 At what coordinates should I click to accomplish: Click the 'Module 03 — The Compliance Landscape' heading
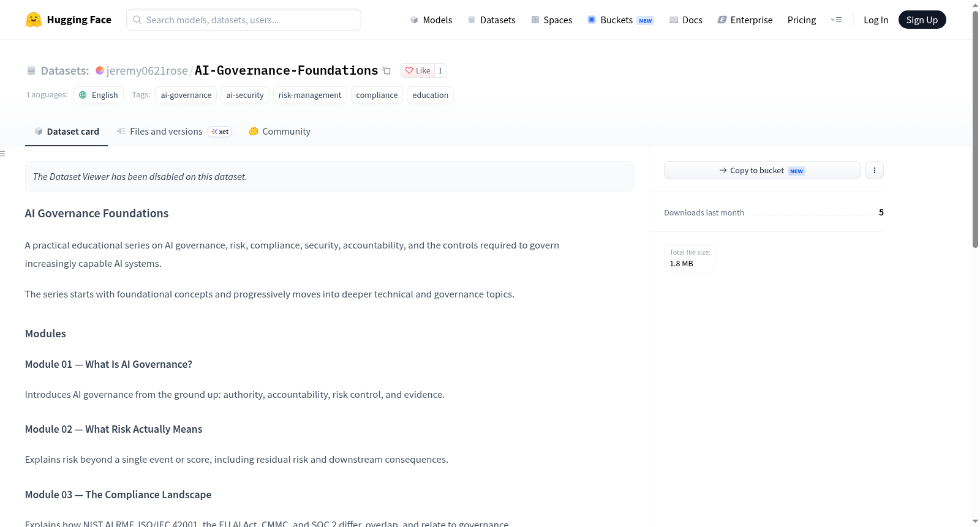point(118,495)
